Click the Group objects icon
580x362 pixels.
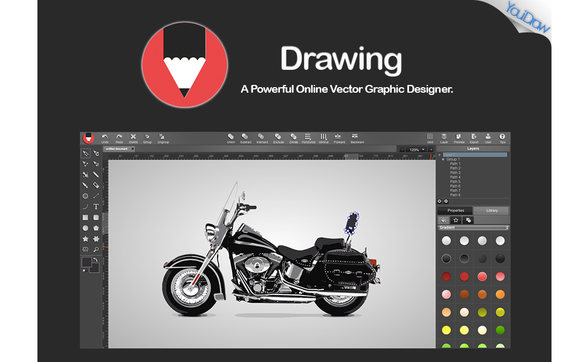(147, 137)
